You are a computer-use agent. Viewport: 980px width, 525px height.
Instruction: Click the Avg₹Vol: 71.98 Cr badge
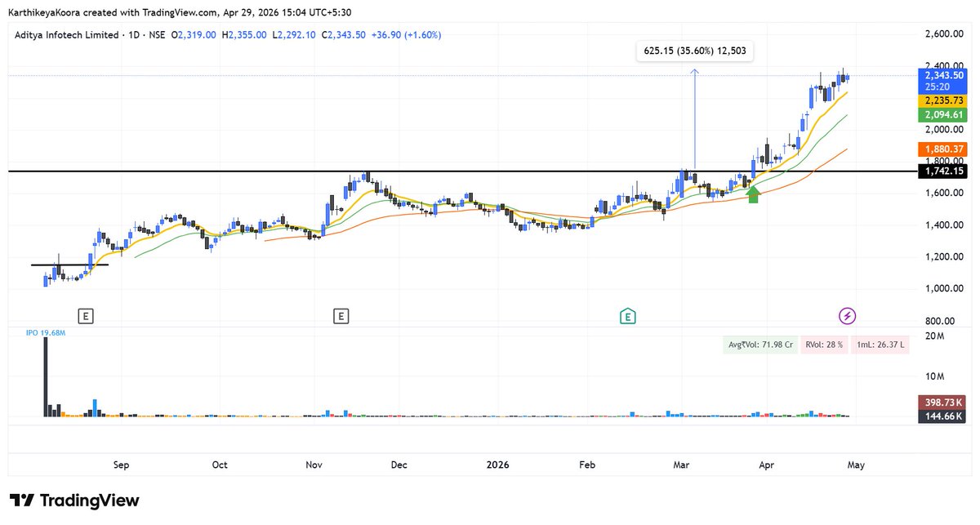point(760,345)
